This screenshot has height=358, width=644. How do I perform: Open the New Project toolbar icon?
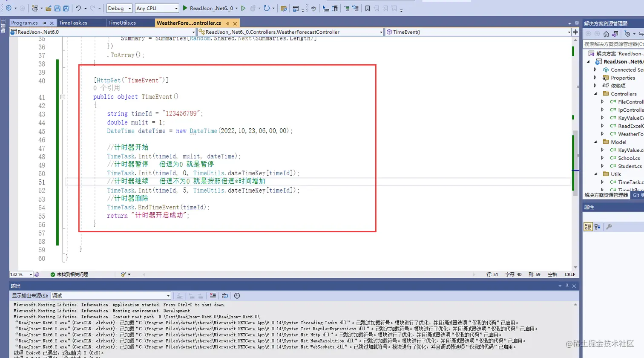click(x=35, y=8)
